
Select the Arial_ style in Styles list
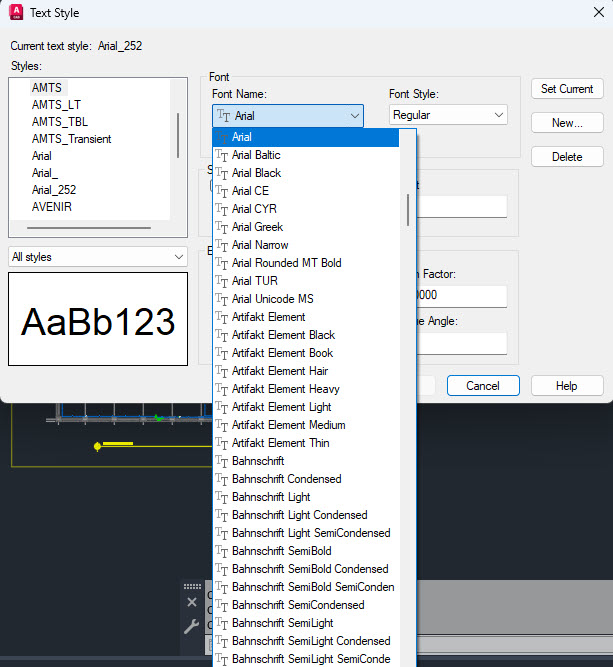(45, 173)
